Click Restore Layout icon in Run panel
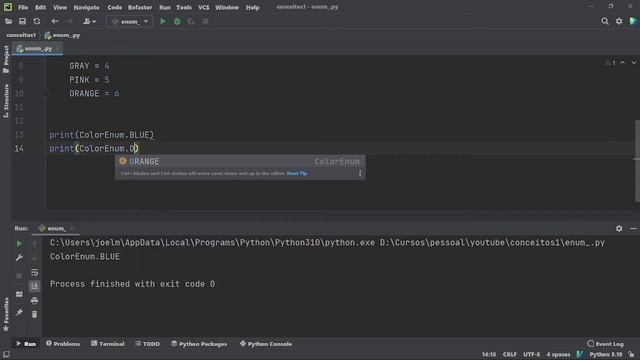640x360 pixels. click(19, 294)
